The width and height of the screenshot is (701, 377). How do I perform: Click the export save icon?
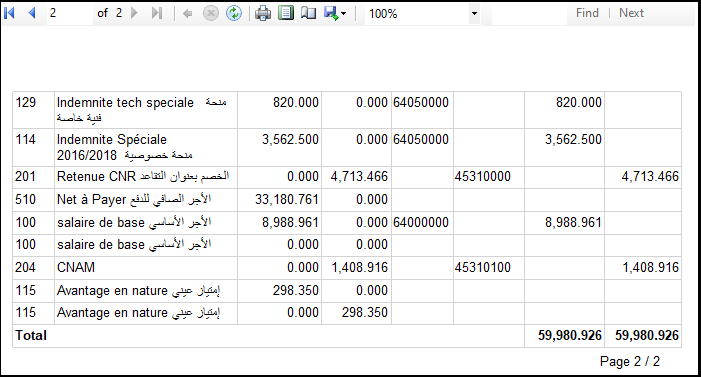331,13
